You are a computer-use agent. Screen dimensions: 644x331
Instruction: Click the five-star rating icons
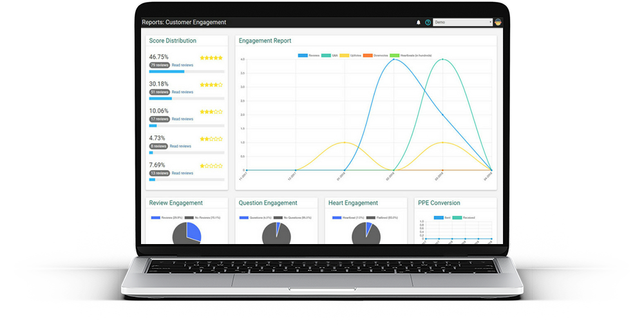tap(211, 57)
